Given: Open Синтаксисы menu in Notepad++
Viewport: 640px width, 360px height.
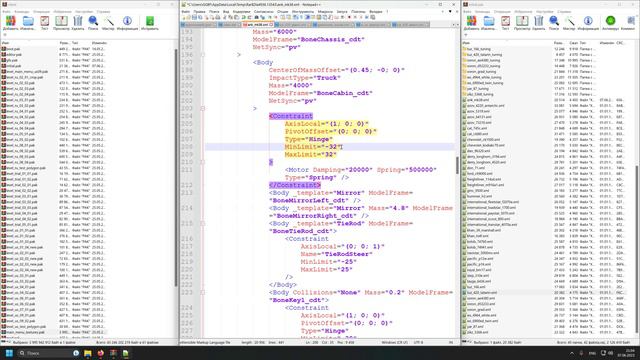Looking at the screenshot, I should 263,12.
